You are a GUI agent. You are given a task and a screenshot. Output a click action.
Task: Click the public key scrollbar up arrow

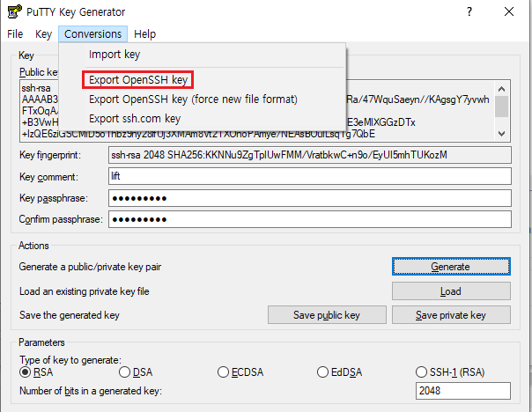click(501, 89)
